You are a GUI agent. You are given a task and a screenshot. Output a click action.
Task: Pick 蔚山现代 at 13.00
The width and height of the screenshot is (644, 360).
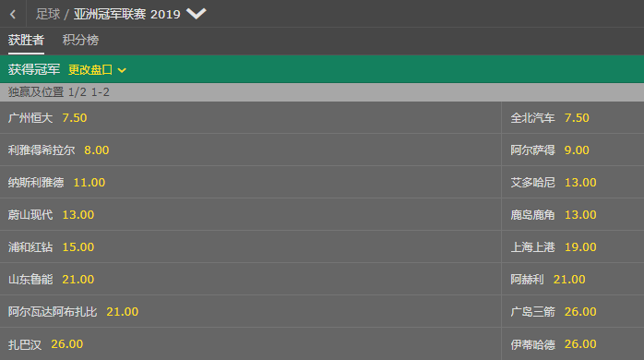pos(251,214)
